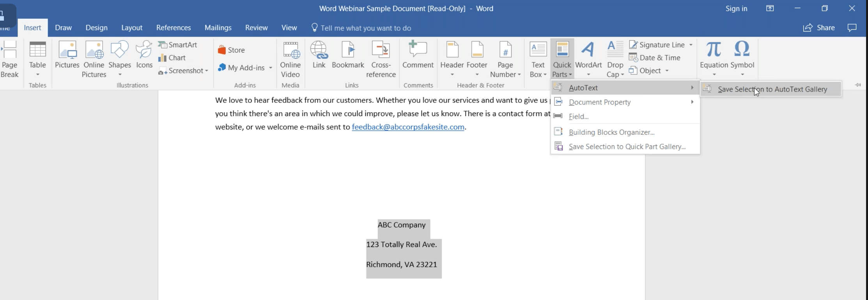868x300 pixels.
Task: Open Page Number options
Action: (x=505, y=59)
